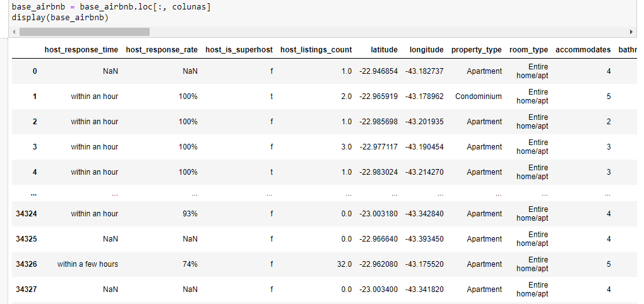Click longitude value -43.393450
Screen dimensions: 644x304
pos(424,239)
